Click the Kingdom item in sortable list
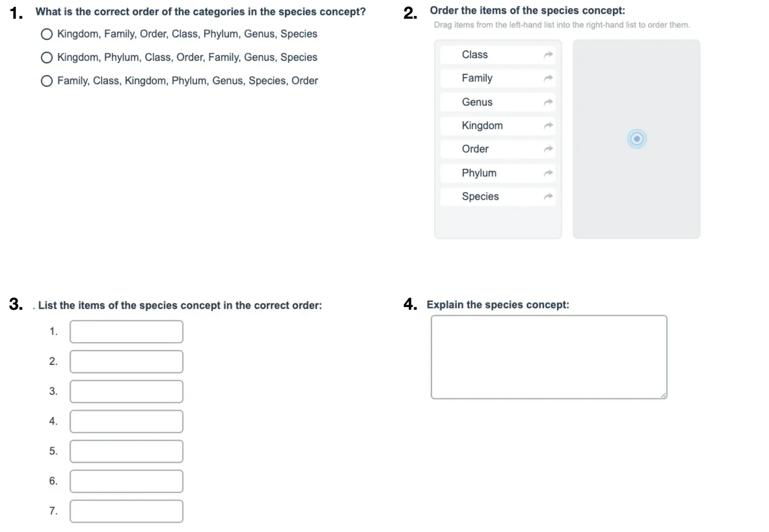 [x=498, y=125]
